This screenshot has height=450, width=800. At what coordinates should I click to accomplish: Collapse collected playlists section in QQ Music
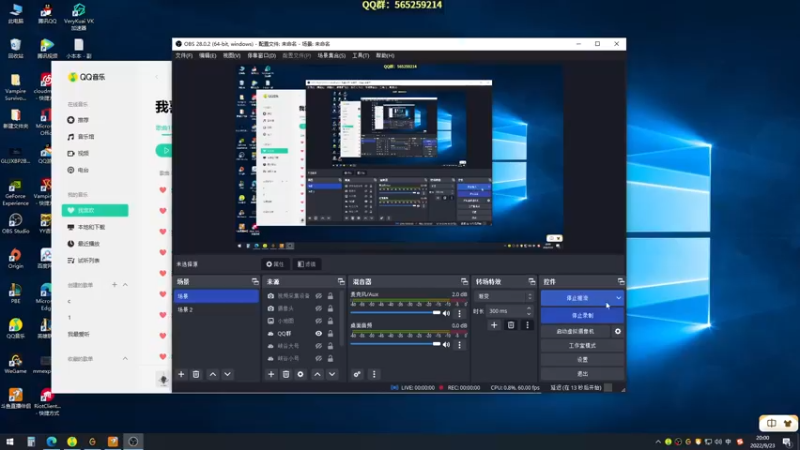coord(125,359)
